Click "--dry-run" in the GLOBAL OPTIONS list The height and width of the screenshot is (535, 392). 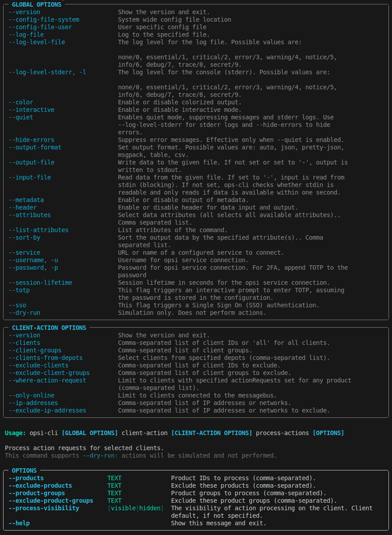(x=24, y=313)
